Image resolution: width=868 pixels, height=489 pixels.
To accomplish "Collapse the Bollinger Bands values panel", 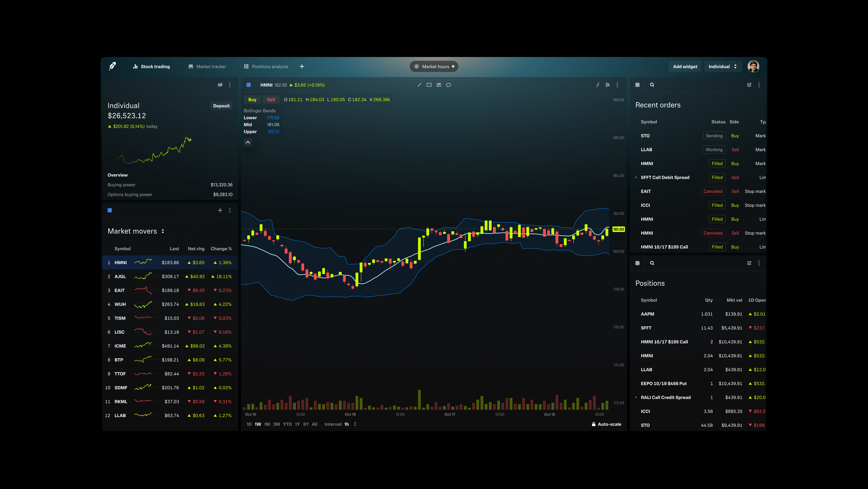I will point(248,143).
